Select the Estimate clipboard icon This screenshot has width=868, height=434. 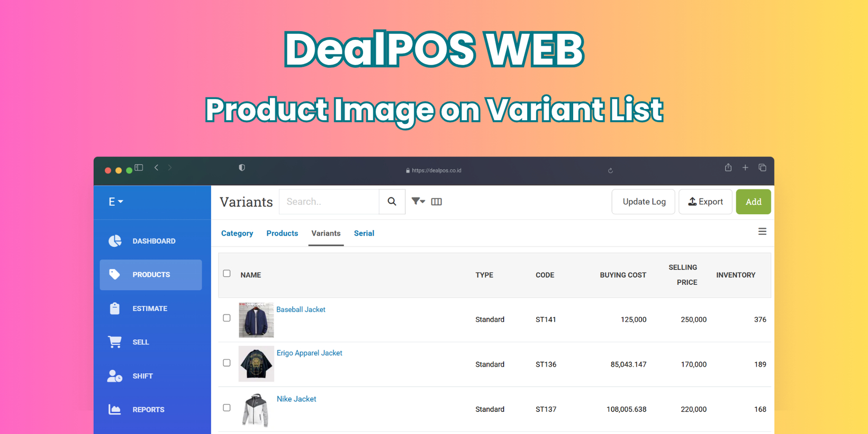click(114, 308)
